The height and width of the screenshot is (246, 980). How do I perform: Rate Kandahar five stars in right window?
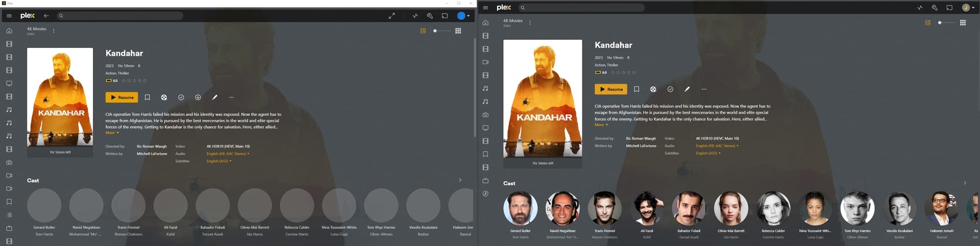(x=634, y=72)
